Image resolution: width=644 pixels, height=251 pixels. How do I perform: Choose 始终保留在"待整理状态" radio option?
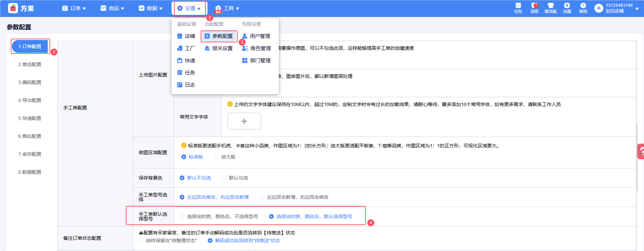click(141, 240)
